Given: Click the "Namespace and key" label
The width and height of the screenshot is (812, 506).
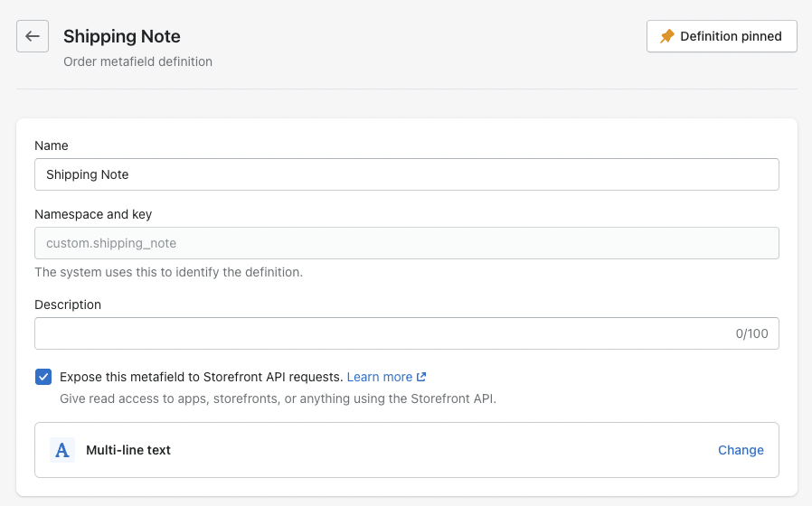Looking at the screenshot, I should pos(93,214).
